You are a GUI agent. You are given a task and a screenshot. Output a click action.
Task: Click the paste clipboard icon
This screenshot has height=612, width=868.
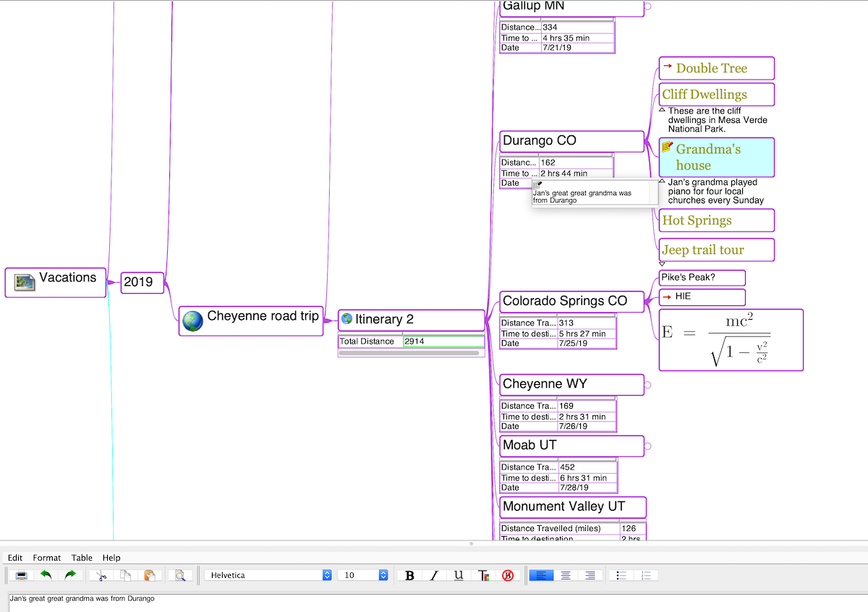pos(150,576)
